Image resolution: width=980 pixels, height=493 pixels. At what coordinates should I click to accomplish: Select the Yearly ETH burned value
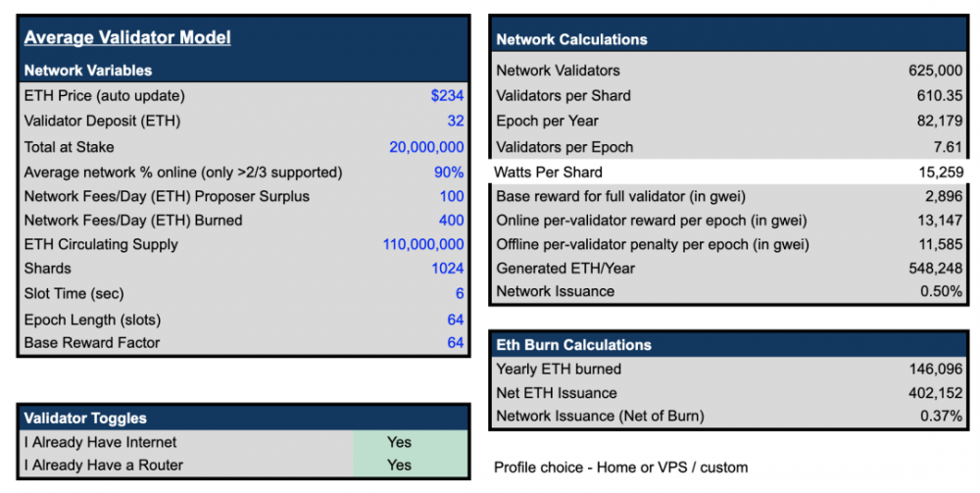point(936,370)
